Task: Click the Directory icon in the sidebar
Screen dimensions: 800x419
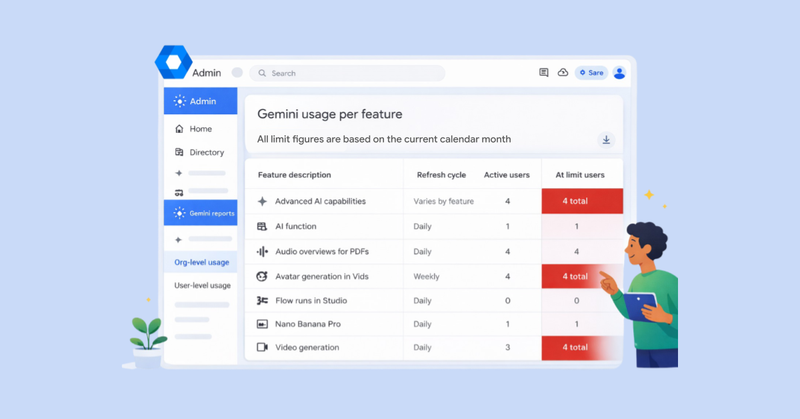Action: [179, 152]
